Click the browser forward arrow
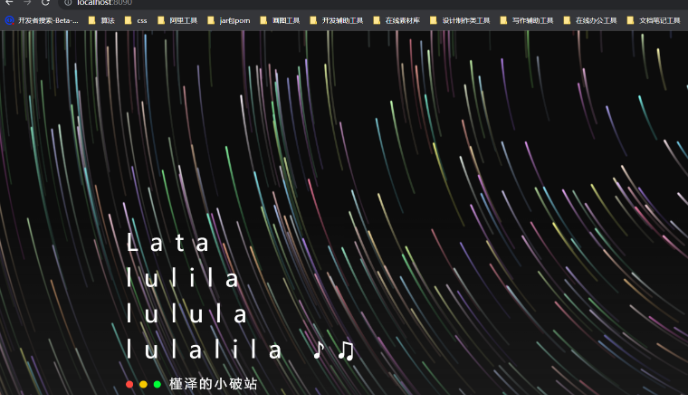692x395 pixels. (x=27, y=3)
